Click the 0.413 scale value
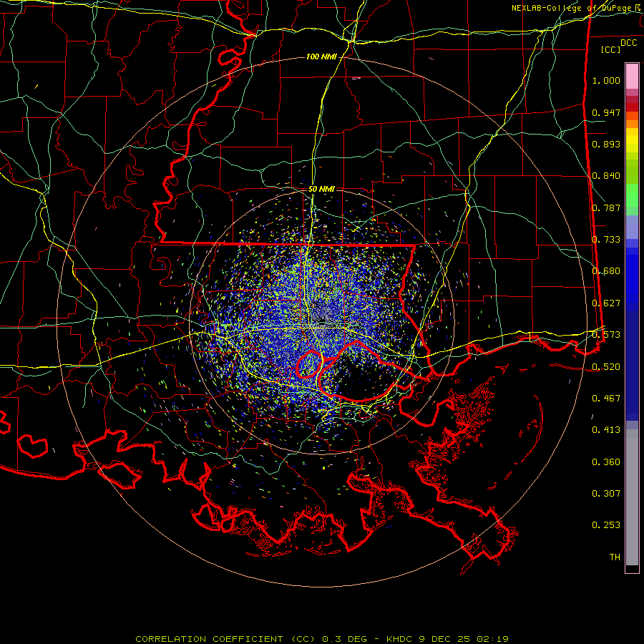Image resolution: width=644 pixels, height=644 pixels. (x=606, y=430)
